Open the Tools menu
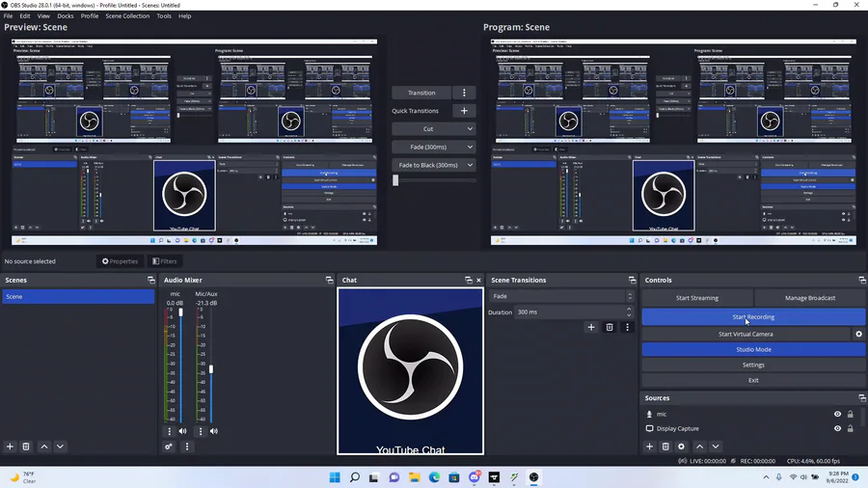Screen dimensions: 868x488 pyautogui.click(x=164, y=16)
